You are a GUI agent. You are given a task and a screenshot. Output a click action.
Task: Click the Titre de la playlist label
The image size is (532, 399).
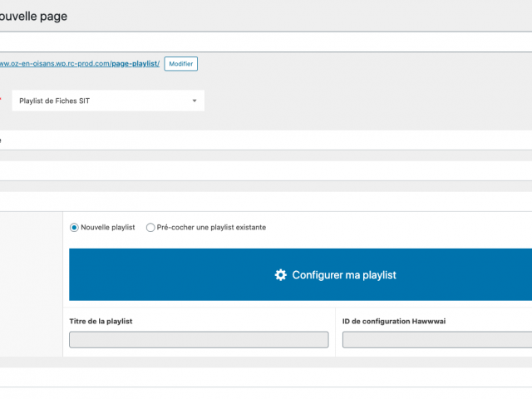101,322
